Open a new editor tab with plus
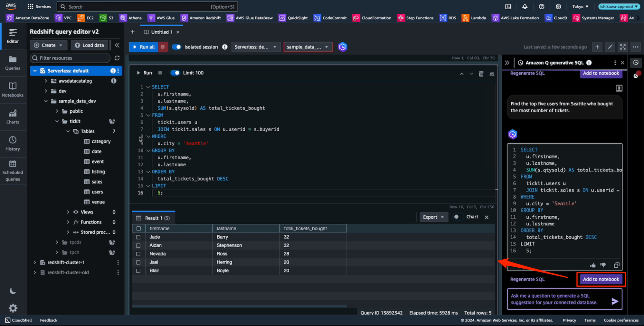The height and width of the screenshot is (326, 644). point(132,32)
